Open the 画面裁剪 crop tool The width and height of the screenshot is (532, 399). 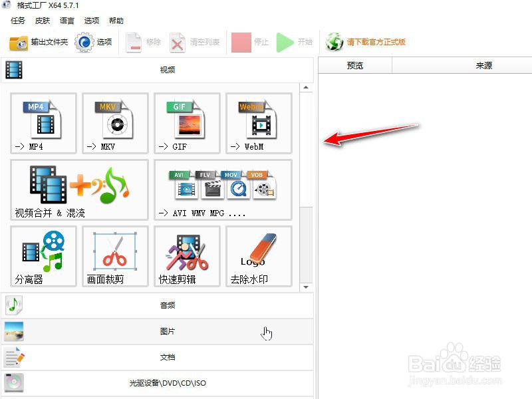[114, 256]
